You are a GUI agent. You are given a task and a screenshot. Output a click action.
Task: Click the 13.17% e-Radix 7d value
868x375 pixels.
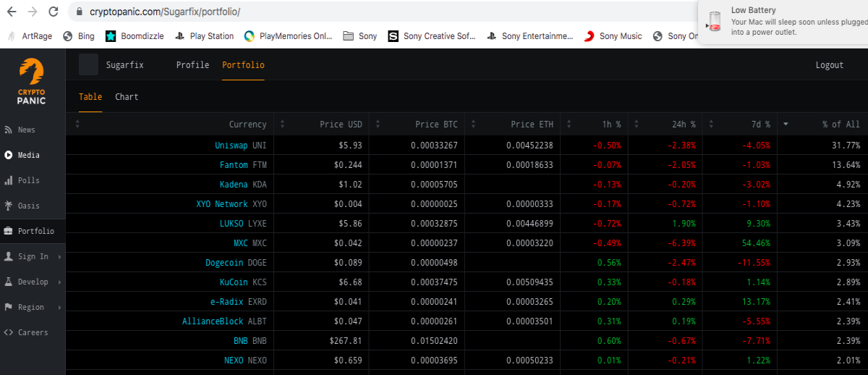[x=756, y=302]
